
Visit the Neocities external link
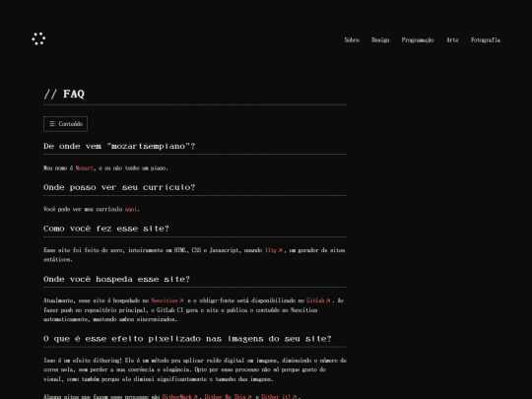click(x=167, y=300)
